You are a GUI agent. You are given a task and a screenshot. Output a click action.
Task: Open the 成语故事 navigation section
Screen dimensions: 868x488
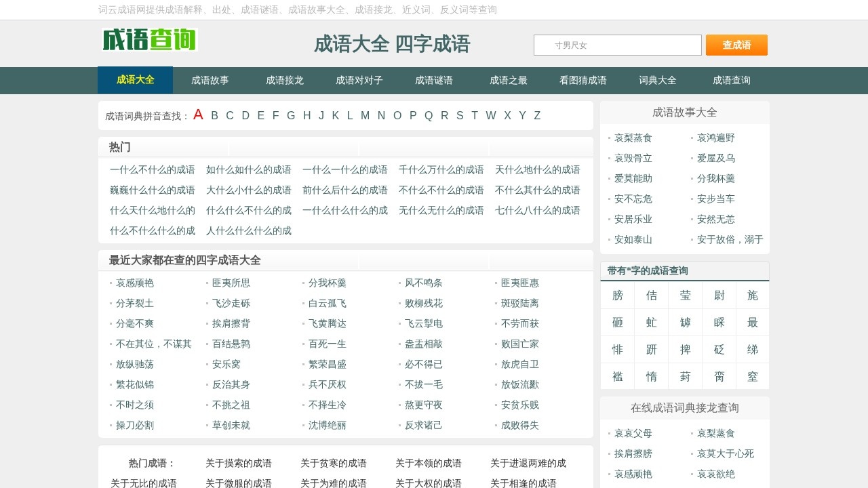[210, 80]
